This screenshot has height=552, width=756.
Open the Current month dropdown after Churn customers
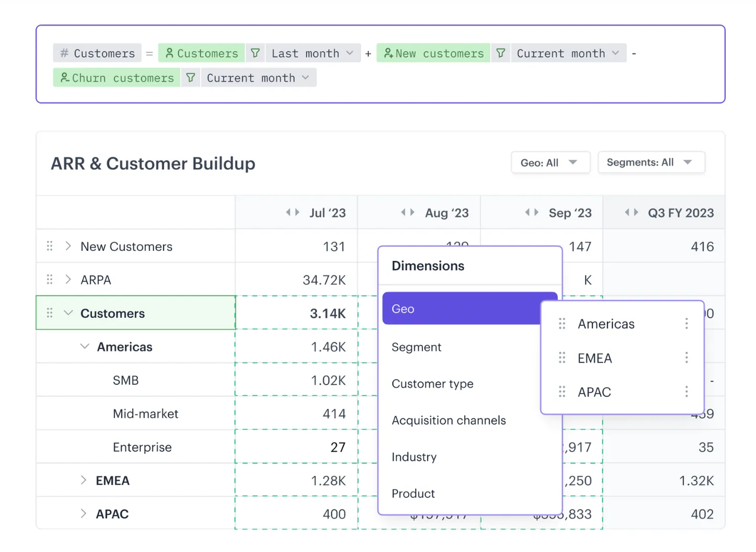(258, 78)
